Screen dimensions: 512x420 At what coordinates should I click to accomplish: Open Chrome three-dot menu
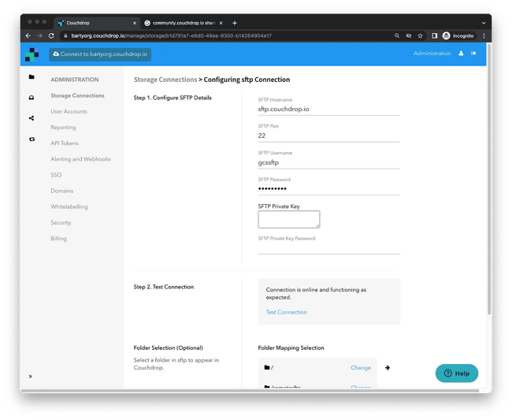[484, 35]
